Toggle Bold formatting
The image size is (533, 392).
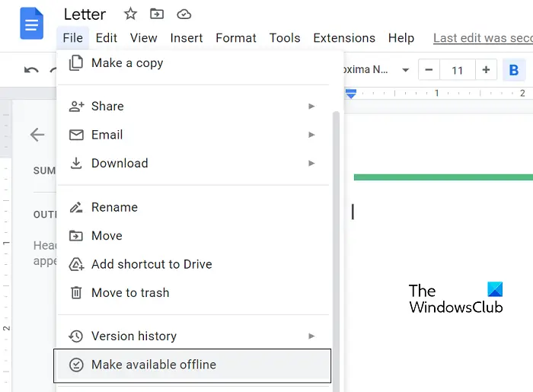[514, 70]
